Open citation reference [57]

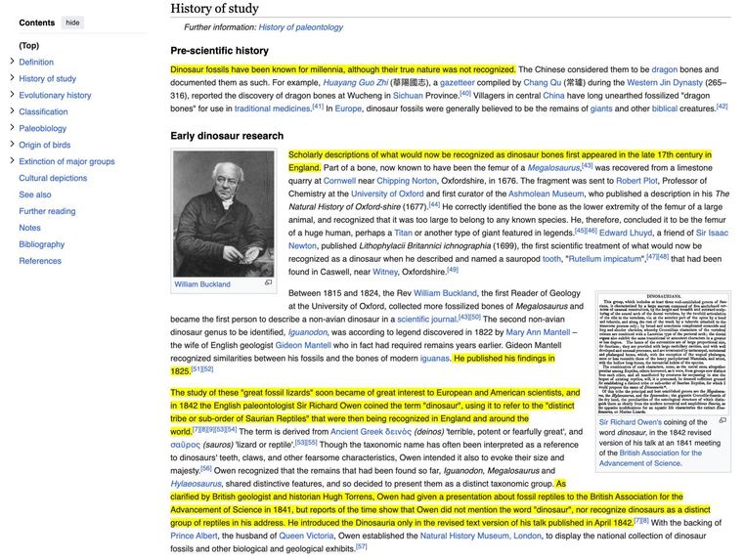click(362, 546)
